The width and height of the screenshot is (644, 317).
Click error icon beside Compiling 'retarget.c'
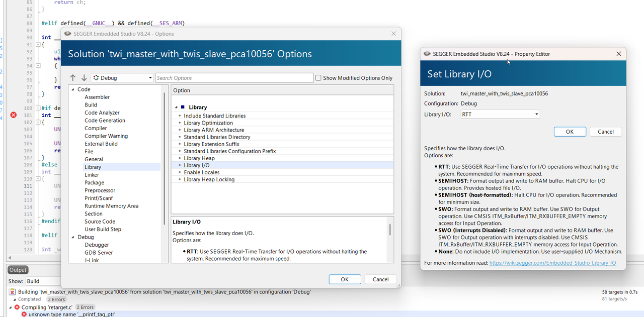17,307
